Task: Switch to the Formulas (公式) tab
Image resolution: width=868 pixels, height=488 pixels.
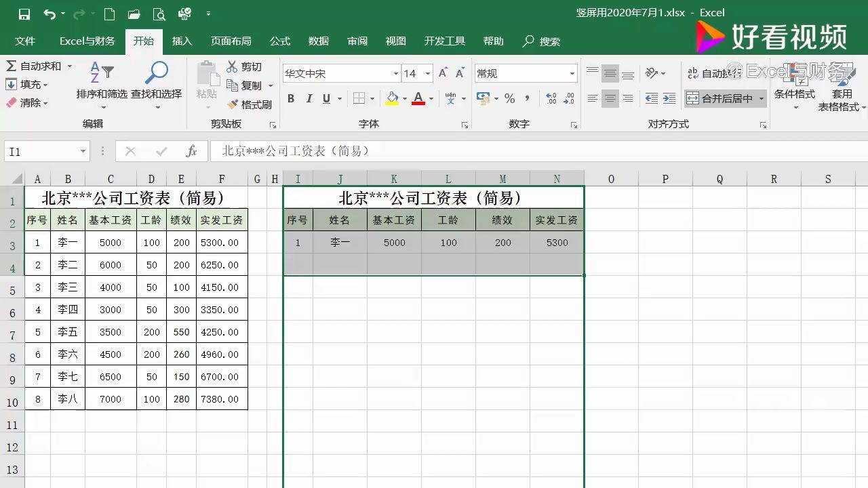Action: (280, 41)
